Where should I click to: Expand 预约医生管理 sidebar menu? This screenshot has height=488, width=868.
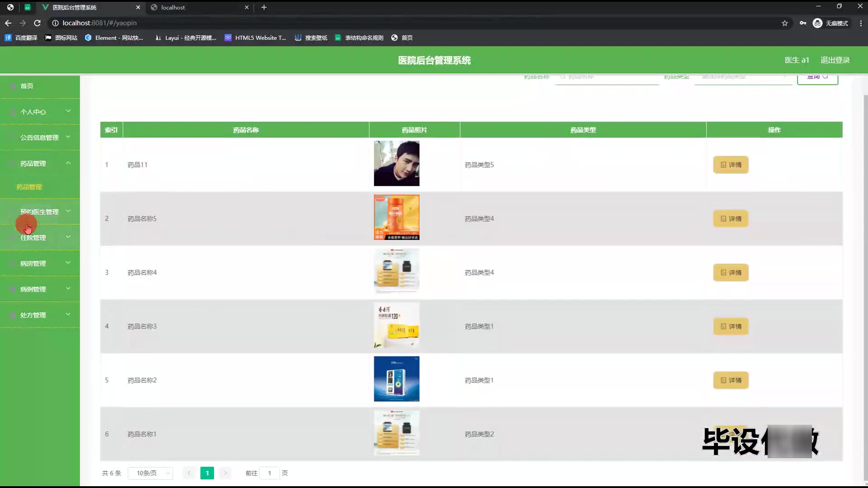pos(40,211)
